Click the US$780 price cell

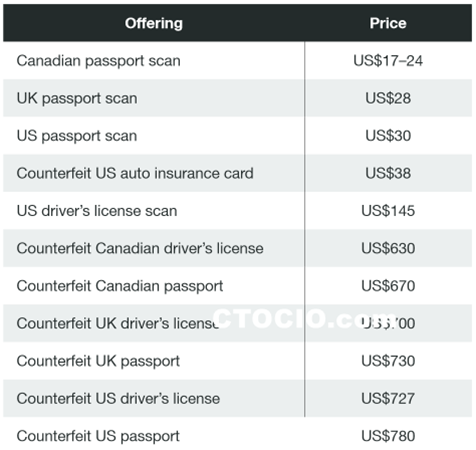coord(388,436)
